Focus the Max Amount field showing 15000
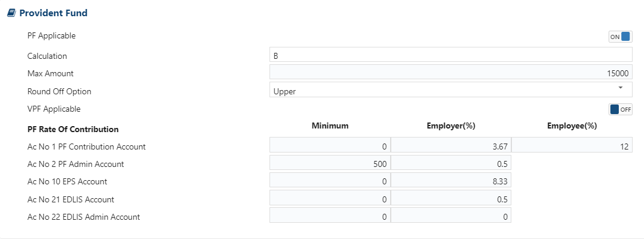 pyautogui.click(x=451, y=72)
